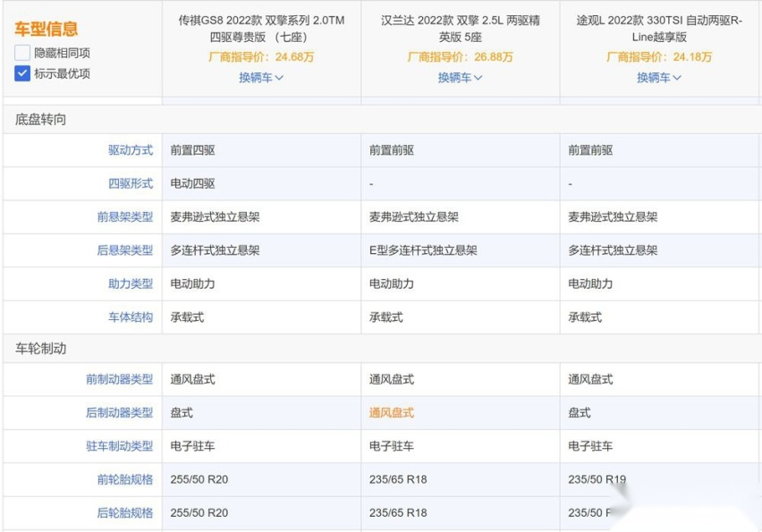This screenshot has width=762, height=532.
Task: Click the 驱动方式 parameter link
Action: (131, 150)
